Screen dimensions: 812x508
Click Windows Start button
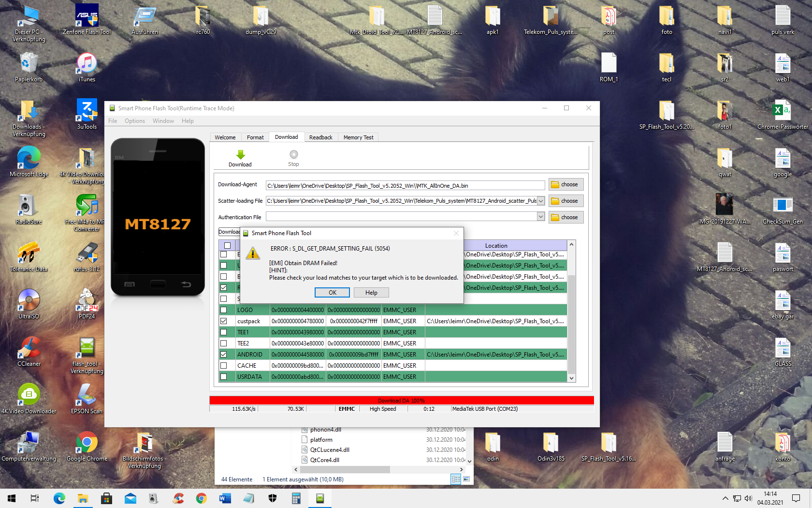click(x=12, y=498)
